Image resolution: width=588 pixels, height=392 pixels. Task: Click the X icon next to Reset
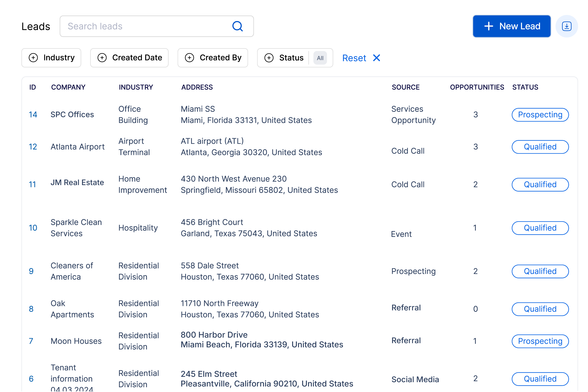(x=376, y=58)
